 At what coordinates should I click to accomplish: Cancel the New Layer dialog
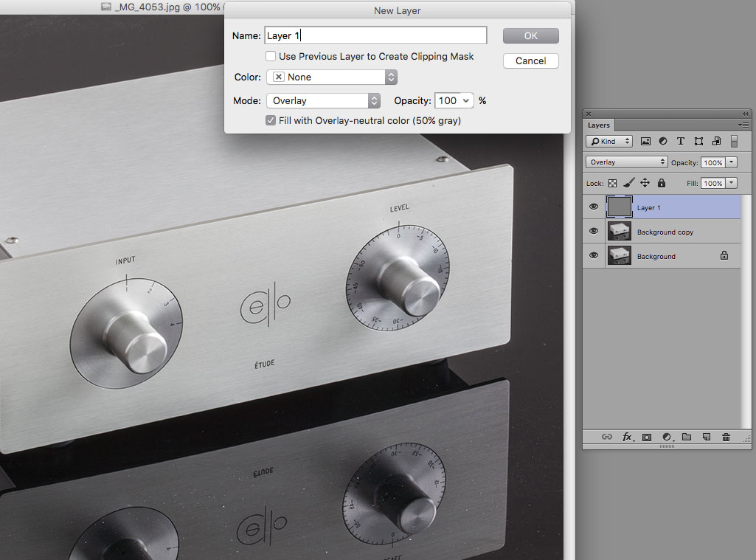(530, 61)
